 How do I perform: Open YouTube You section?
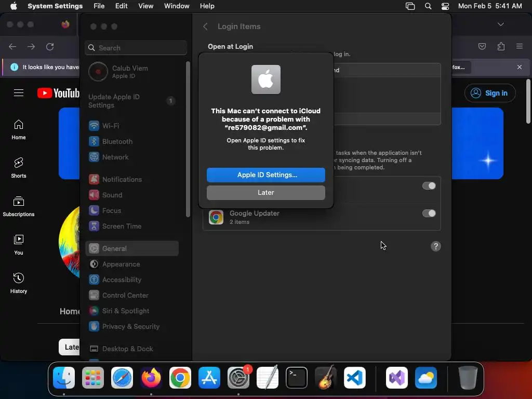[x=19, y=245]
